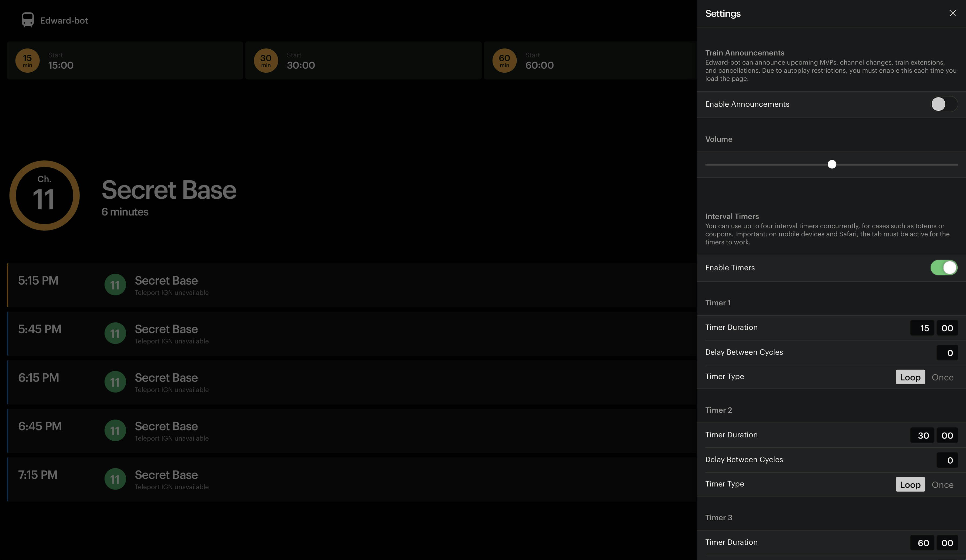Image resolution: width=966 pixels, height=560 pixels.
Task: Click Timer 1 duration minutes field
Action: click(x=922, y=328)
